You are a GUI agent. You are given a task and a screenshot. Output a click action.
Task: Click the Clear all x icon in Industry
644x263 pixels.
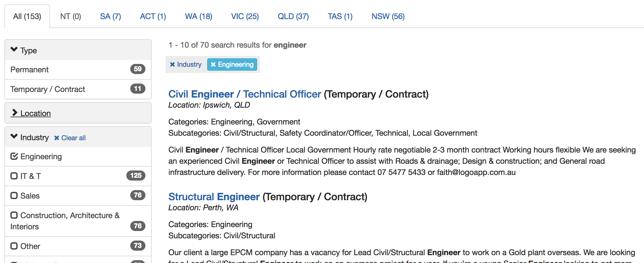click(57, 138)
